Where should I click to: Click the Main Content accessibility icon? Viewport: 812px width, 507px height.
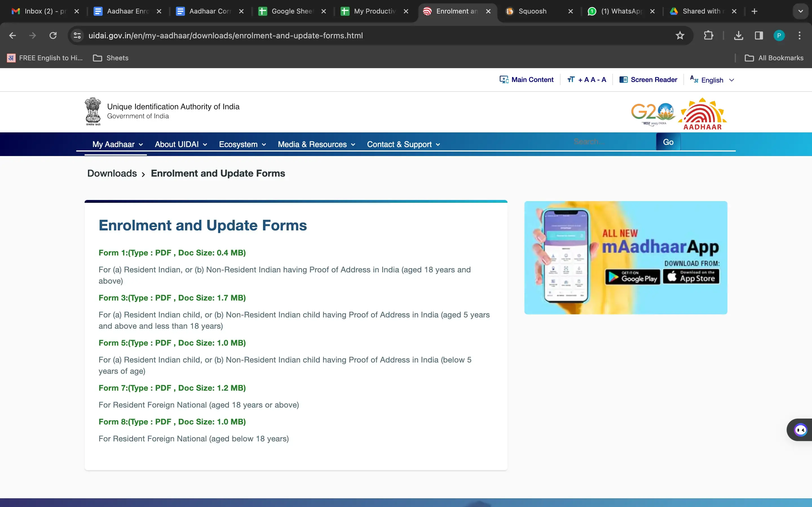coord(504,79)
